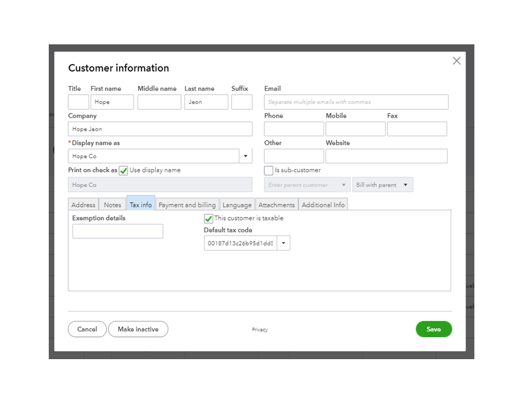Click the Suffix input field
532x399 pixels.
pos(242,102)
